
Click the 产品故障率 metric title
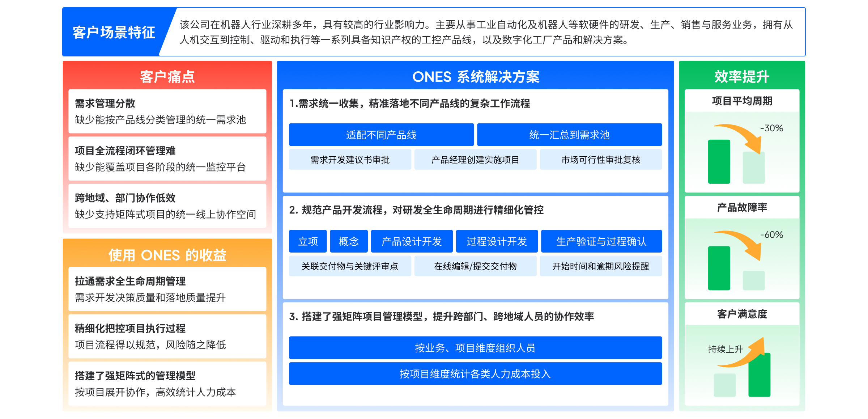(x=742, y=207)
